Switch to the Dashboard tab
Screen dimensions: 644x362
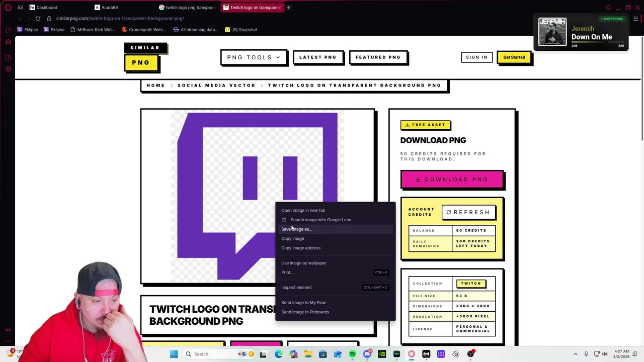click(x=58, y=8)
